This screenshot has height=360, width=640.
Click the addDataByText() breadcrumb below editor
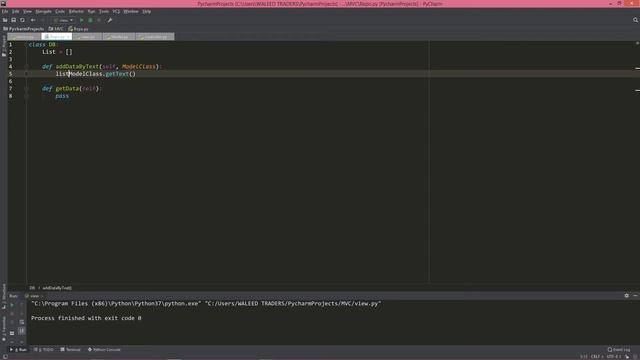click(x=57, y=288)
